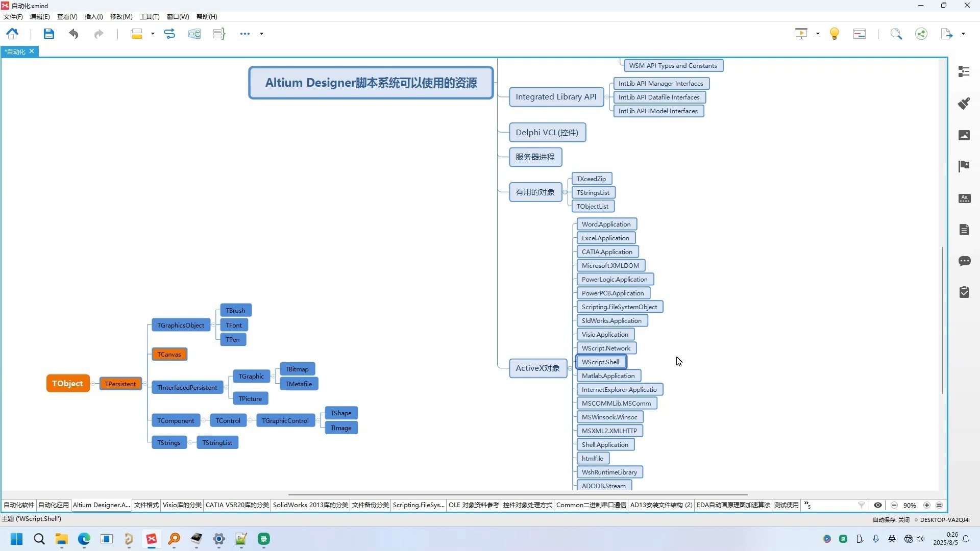
Task: Zoom out with the minus button
Action: [x=894, y=505]
